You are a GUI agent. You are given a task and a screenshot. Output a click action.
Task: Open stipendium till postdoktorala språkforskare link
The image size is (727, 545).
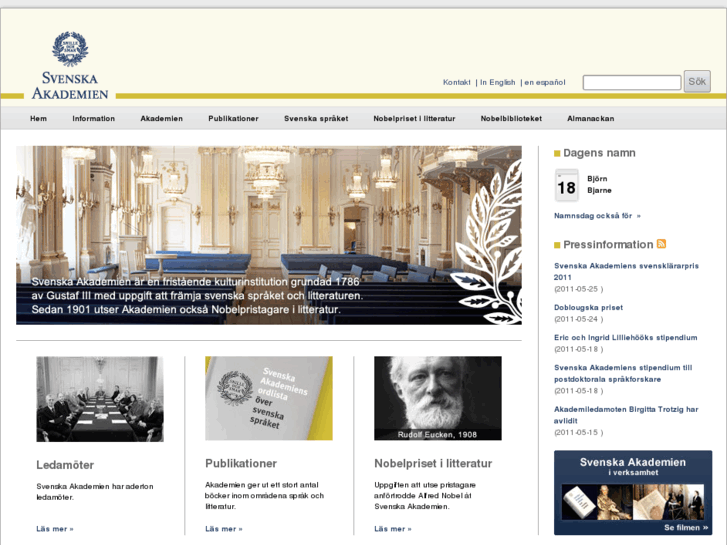623,373
